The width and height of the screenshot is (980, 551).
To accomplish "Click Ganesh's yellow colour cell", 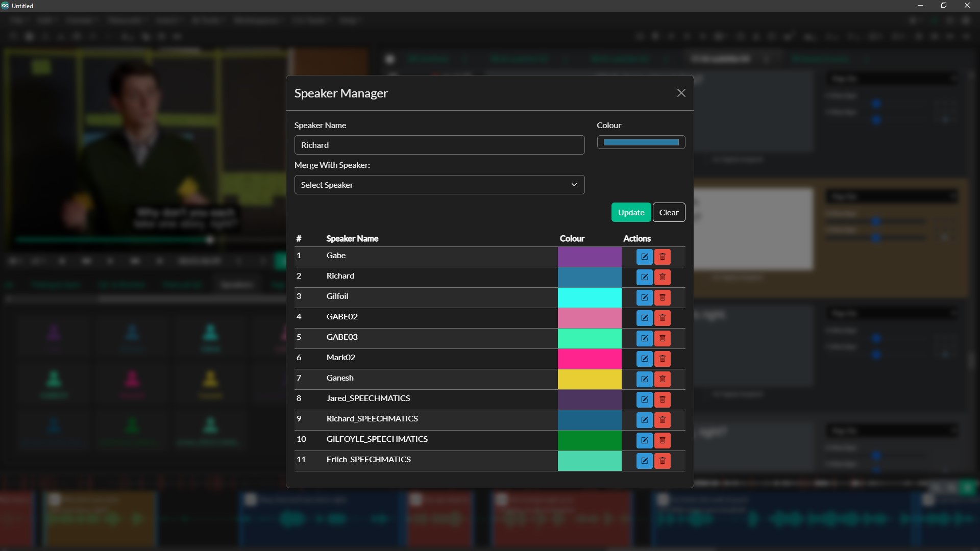I will [x=590, y=379].
